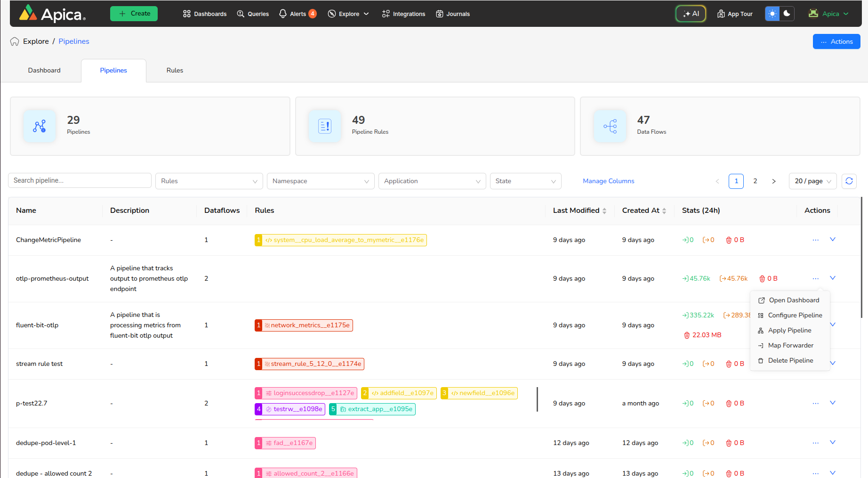Click the Data Flows card icon
This screenshot has height=478, width=868.
[610, 126]
